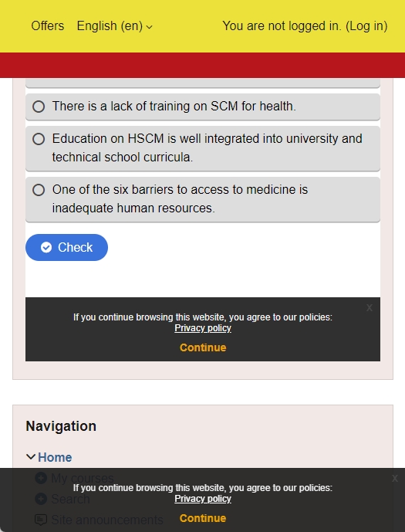405x532 pixels.
Task: Close the inner cookie policy banner
Action: tap(370, 308)
